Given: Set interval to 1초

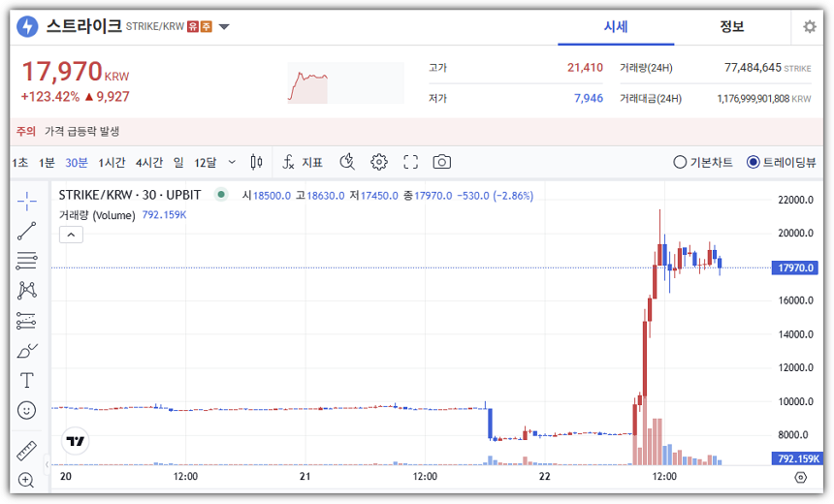Looking at the screenshot, I should click(20, 162).
